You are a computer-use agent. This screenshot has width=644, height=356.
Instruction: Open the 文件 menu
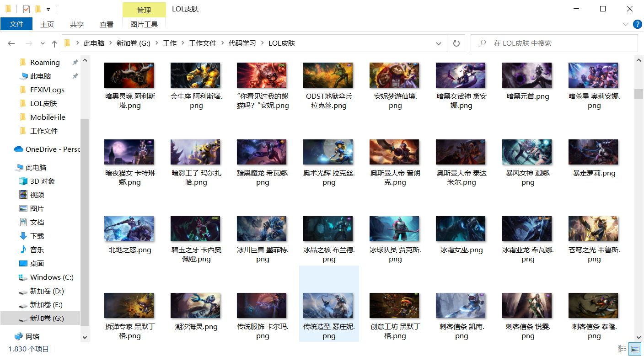pos(16,24)
